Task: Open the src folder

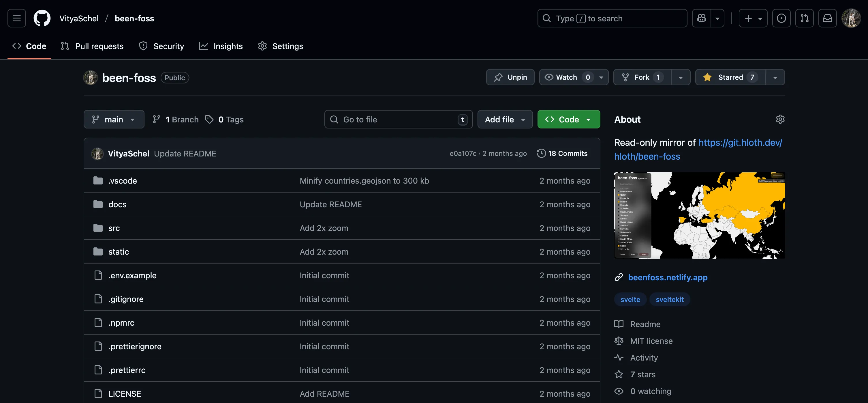Action: coord(114,228)
